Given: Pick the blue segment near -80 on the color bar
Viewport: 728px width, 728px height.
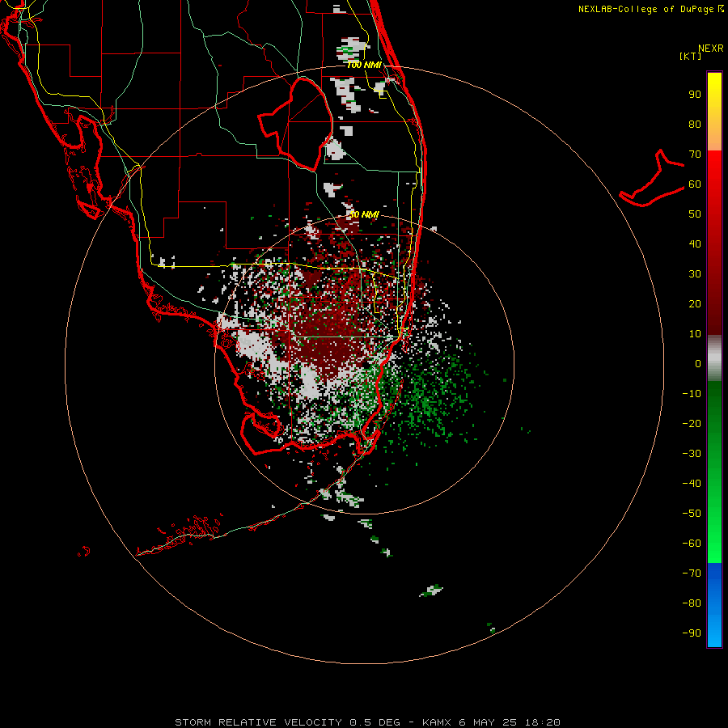Looking at the screenshot, I should tap(714, 605).
